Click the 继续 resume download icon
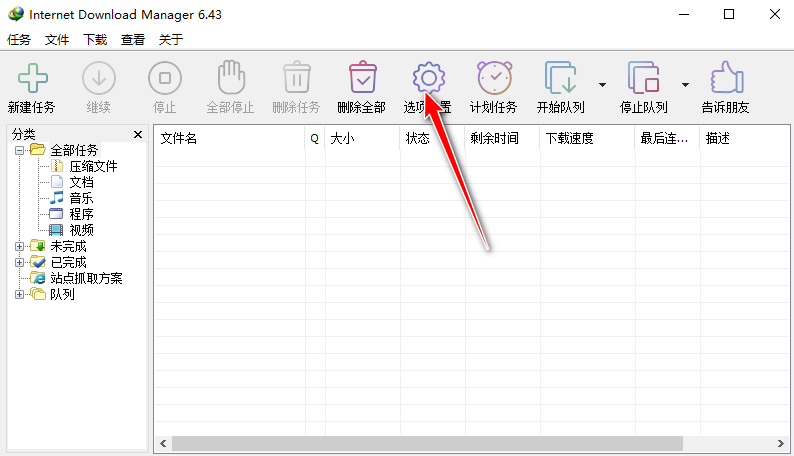 99,78
